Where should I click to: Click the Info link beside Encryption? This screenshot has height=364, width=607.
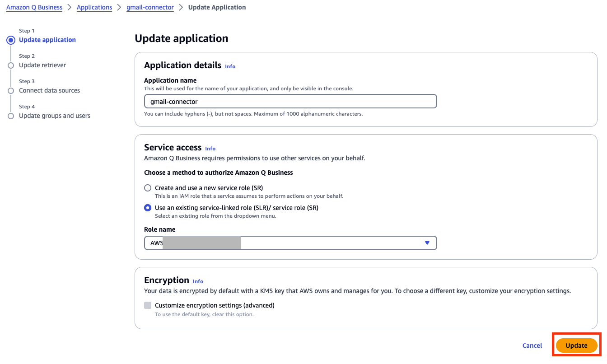tap(198, 281)
